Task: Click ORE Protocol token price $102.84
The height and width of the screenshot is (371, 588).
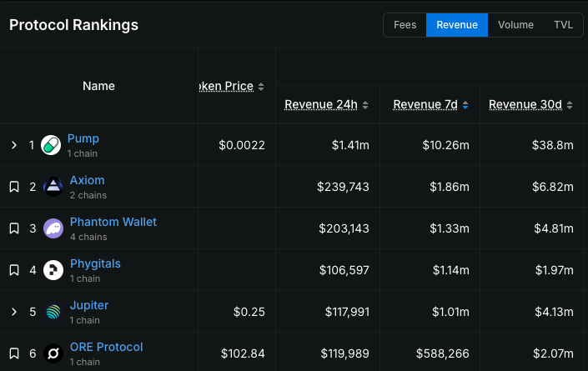Action: [x=243, y=353]
